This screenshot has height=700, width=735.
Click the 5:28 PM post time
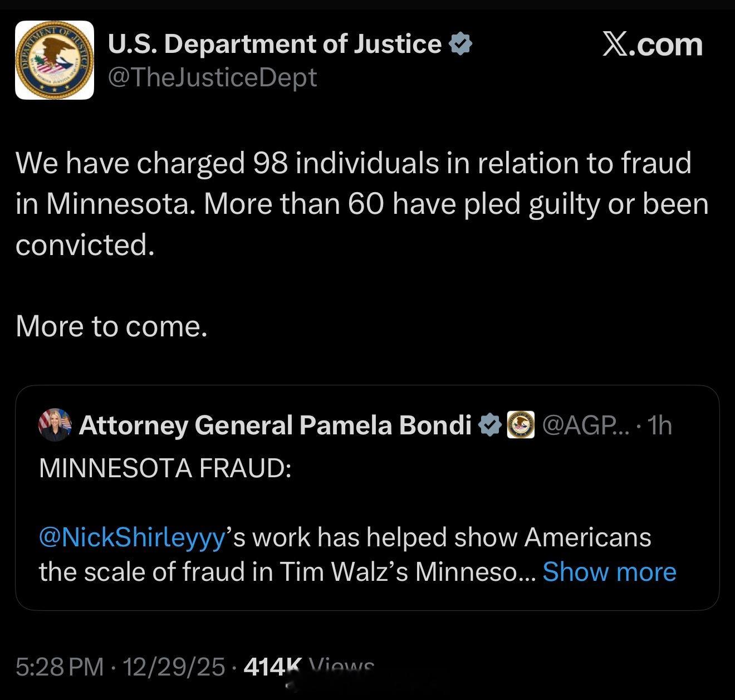click(x=60, y=666)
